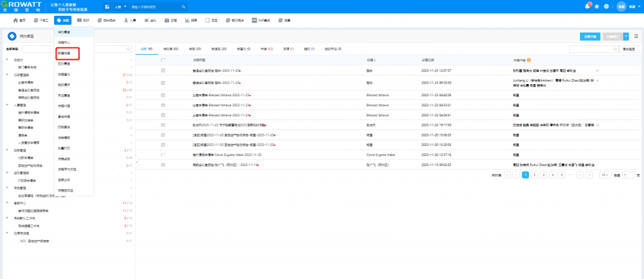644x279 pixels.
Task: Open the page-size dropdown showing 10
Action: coord(604,175)
